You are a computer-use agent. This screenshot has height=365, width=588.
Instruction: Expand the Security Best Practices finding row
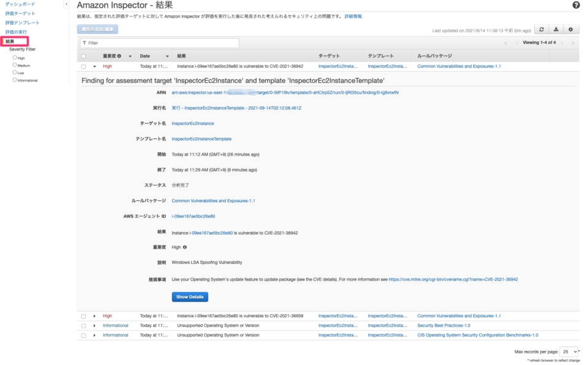tap(94, 326)
